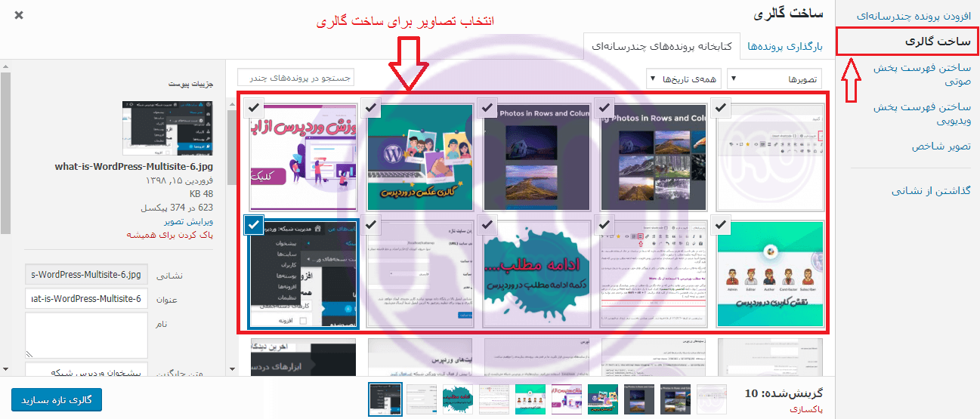Image resolution: width=980 pixels, height=419 pixels.
Task: Close the gallery dialog with the X icon
Action: click(x=18, y=15)
